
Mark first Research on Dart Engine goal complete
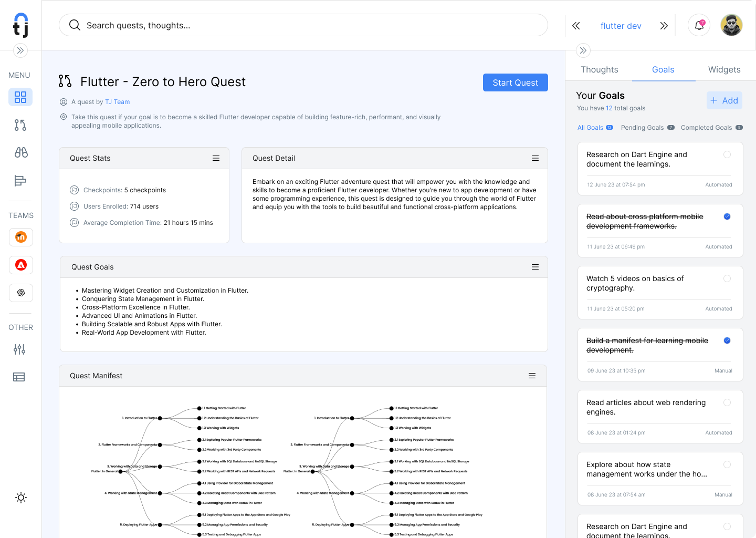point(727,154)
